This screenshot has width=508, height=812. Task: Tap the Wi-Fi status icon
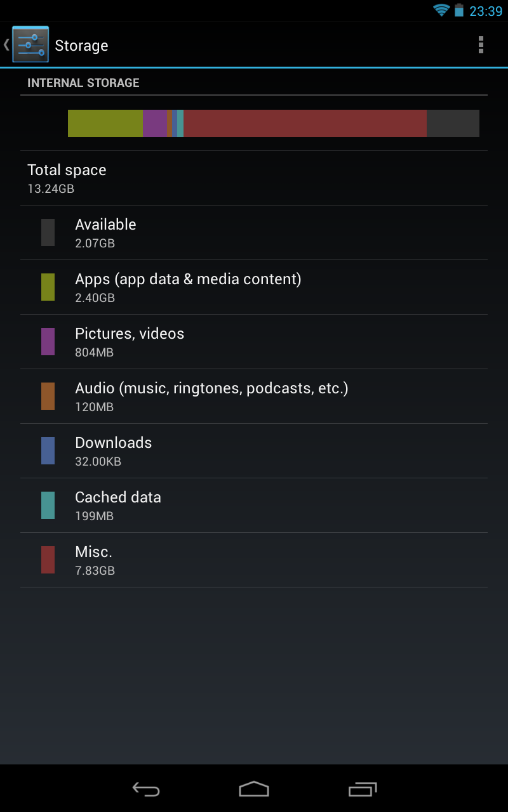pyautogui.click(x=441, y=10)
